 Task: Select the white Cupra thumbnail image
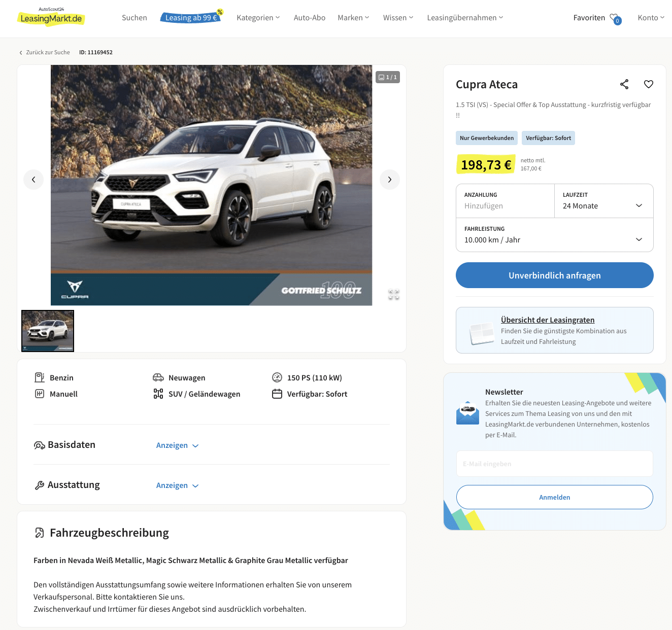click(48, 331)
